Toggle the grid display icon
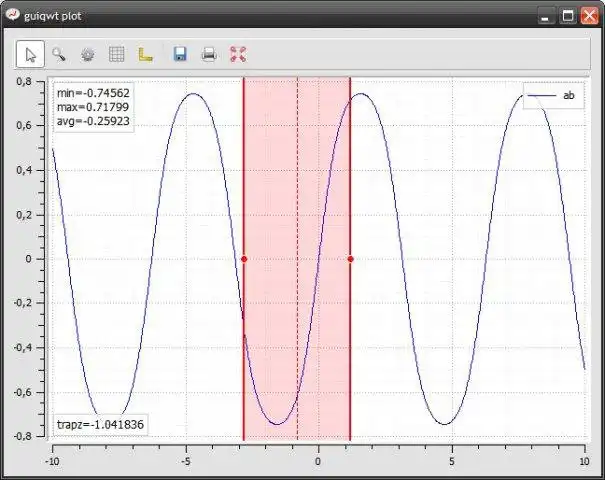This screenshot has width=605, height=480. click(x=117, y=54)
